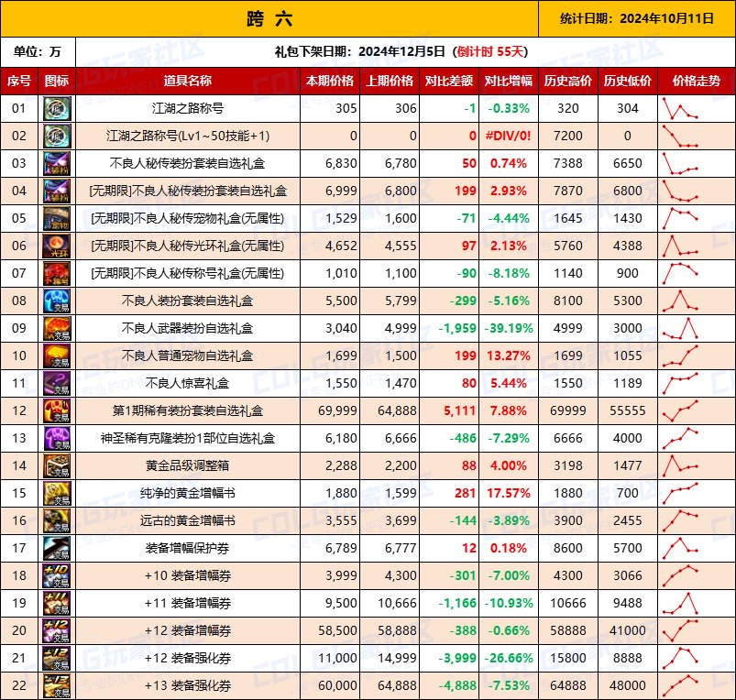Click the 江湖之路称号 item icon in row 01
Screen dimensions: 736x700
pyautogui.click(x=57, y=108)
